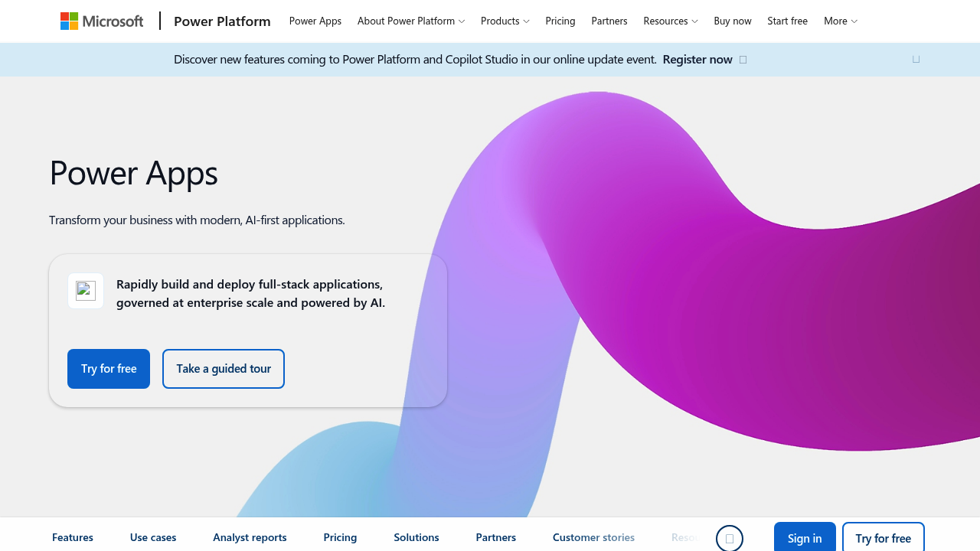Select Power Apps in the header menu
The height and width of the screenshot is (551, 980).
(315, 21)
